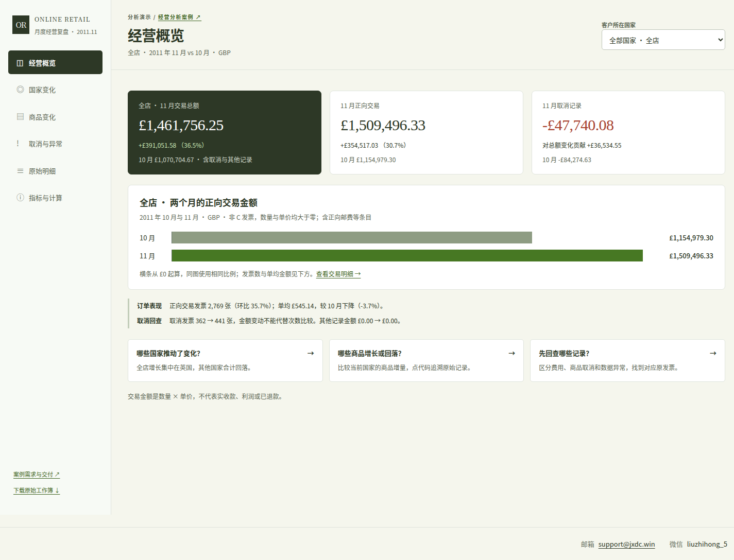Screen dimensions: 734x560
Task: Click arrow on 先回查哪些记录 card
Action: click(x=713, y=353)
